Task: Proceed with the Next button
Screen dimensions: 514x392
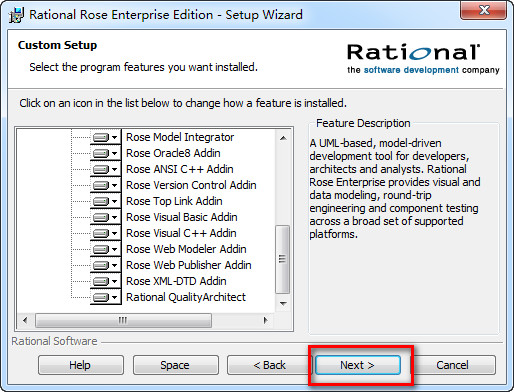Action: [358, 365]
